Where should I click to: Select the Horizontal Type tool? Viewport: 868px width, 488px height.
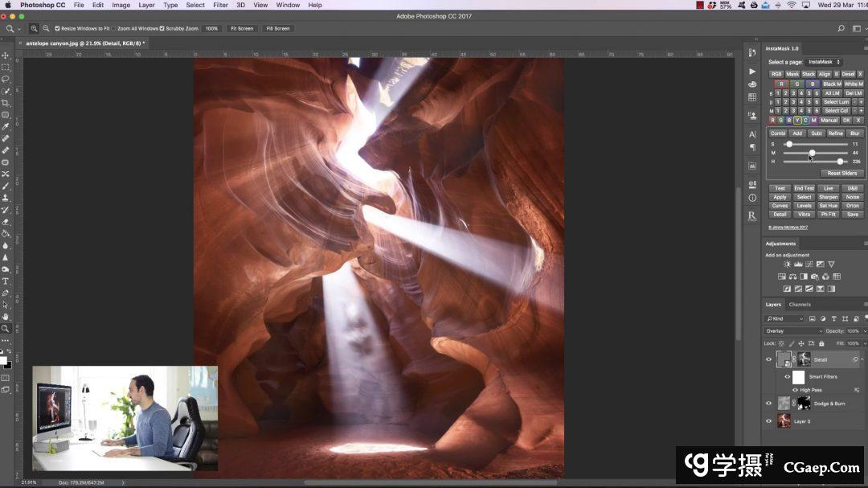[6, 281]
